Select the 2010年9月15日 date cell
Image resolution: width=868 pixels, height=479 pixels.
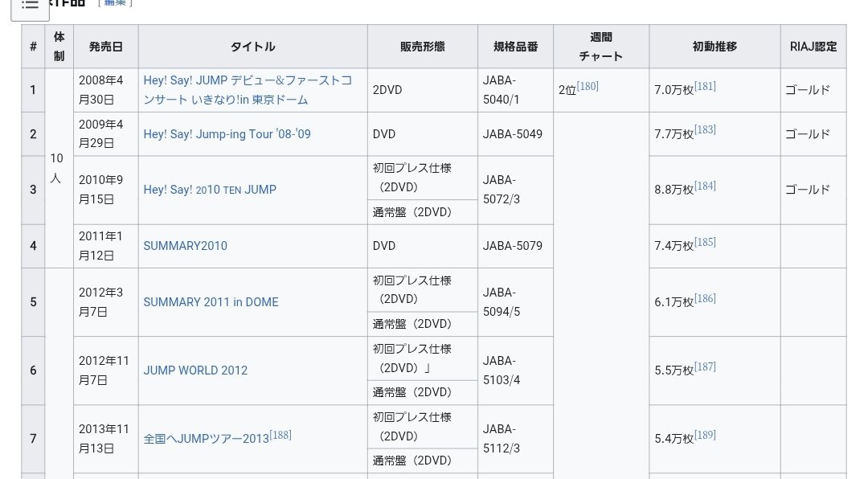106,190
